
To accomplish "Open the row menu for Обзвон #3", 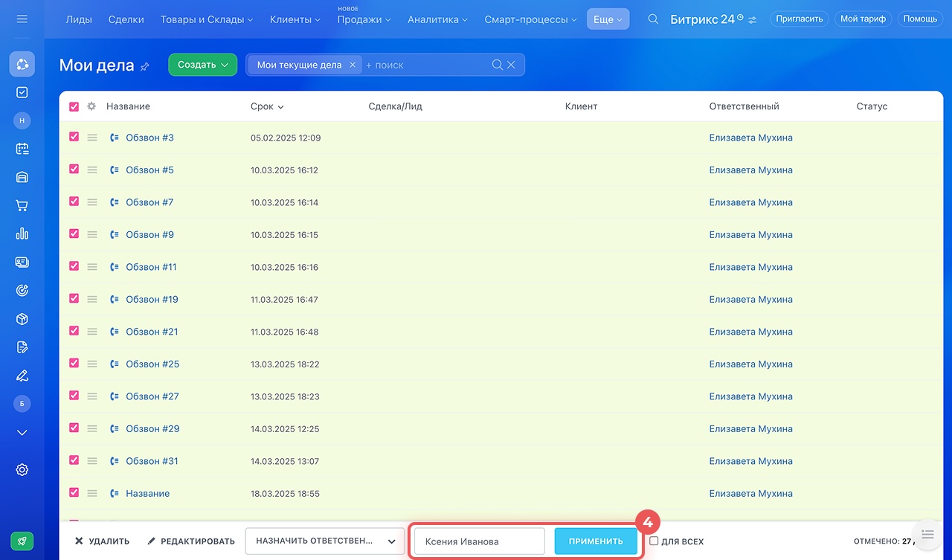I will click(92, 138).
